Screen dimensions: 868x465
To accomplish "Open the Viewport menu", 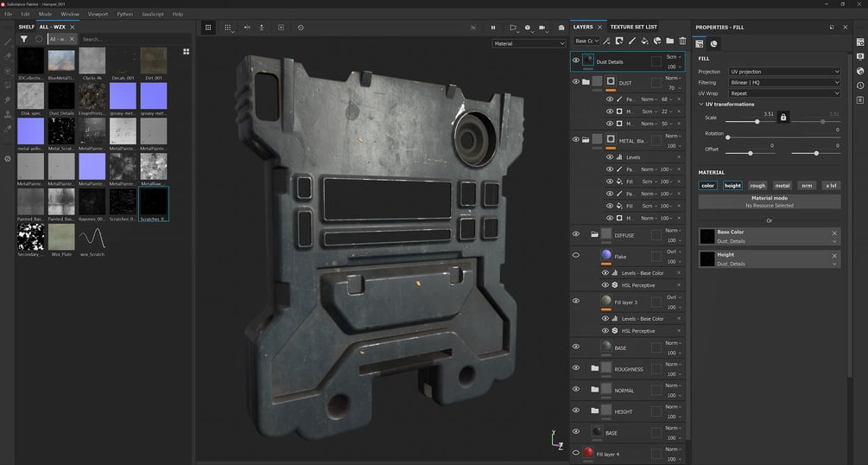I will tap(98, 14).
